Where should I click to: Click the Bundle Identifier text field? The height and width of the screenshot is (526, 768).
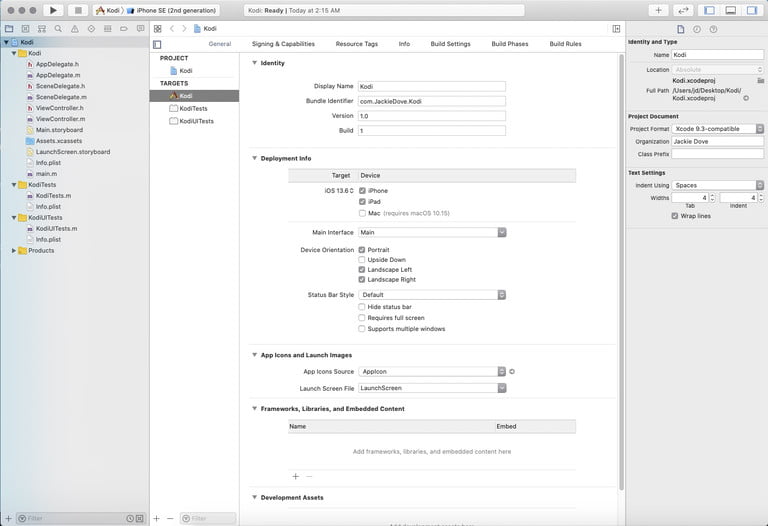point(432,101)
